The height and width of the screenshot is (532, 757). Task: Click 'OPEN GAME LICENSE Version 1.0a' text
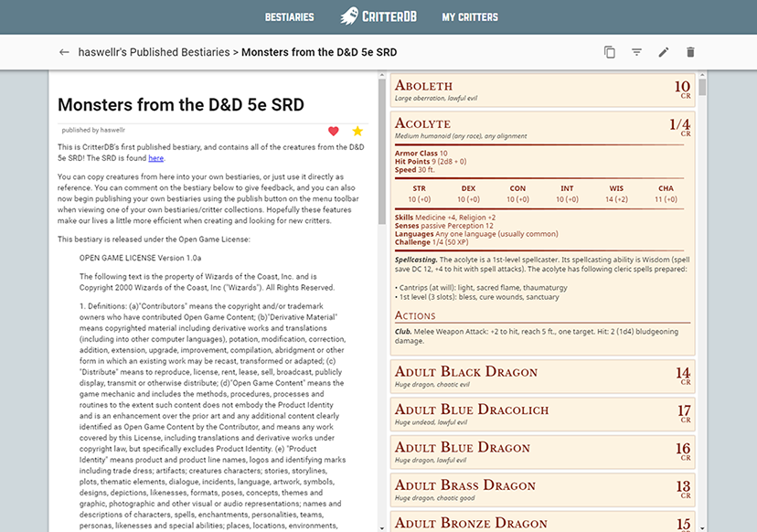coord(141,258)
